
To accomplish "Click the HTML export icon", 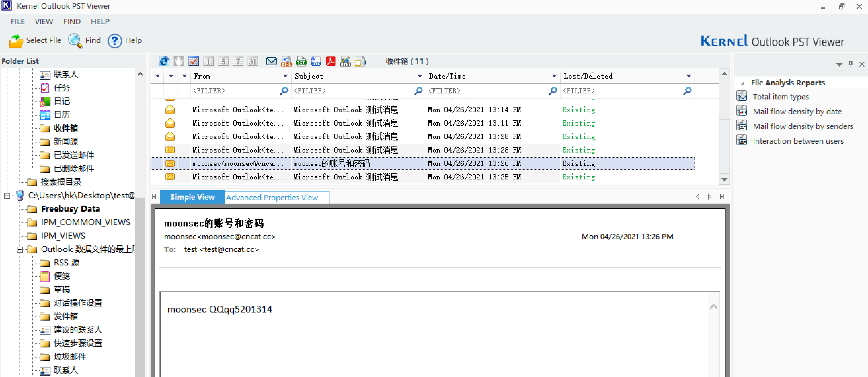I will coord(345,61).
